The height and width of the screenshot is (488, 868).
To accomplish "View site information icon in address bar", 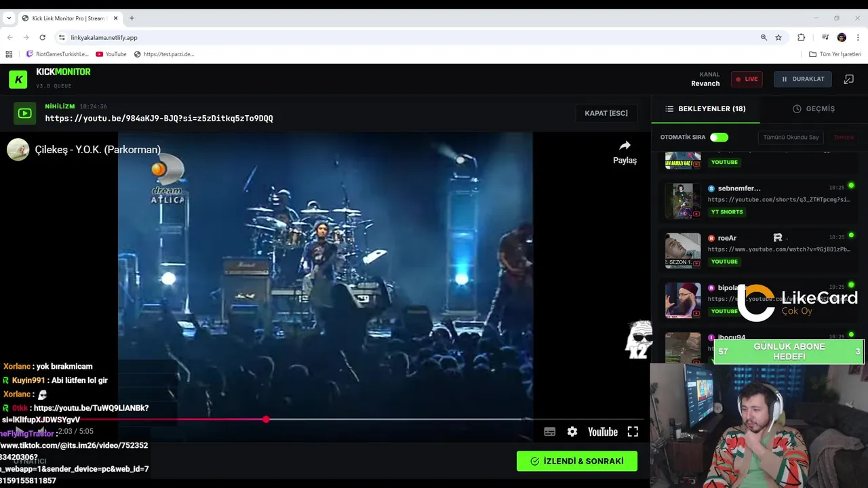I will (x=62, y=37).
